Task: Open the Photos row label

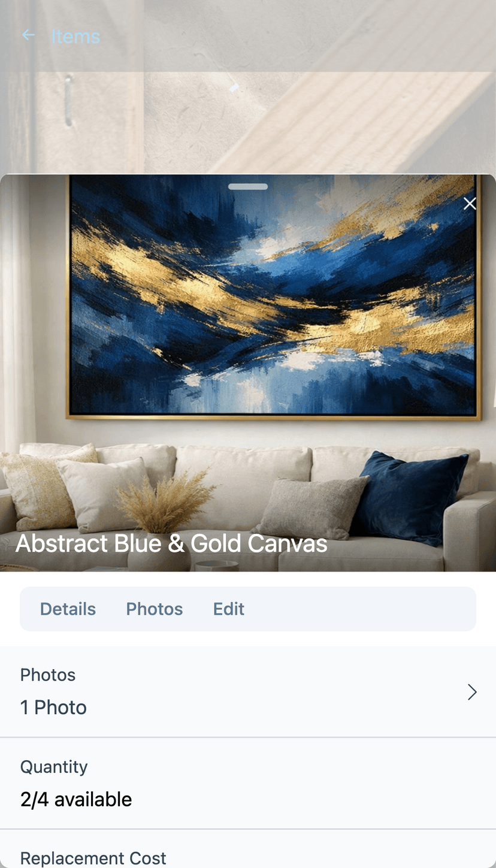Action: 48,675
